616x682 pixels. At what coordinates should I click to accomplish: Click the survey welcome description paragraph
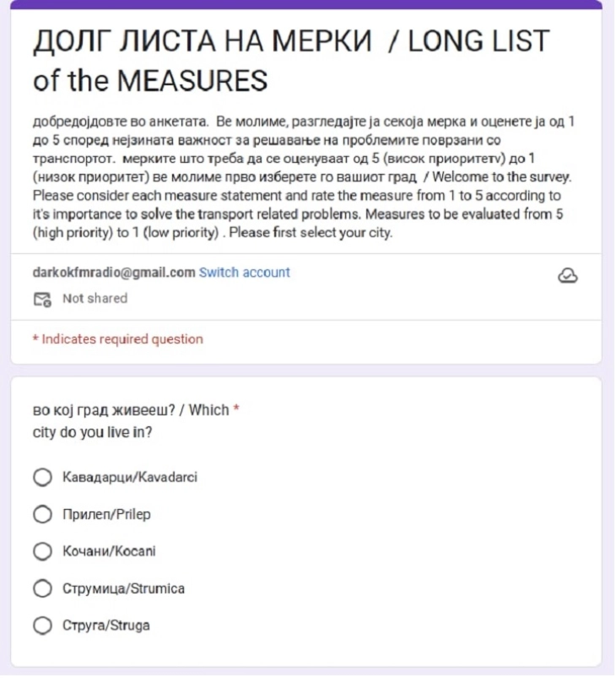[x=304, y=177]
